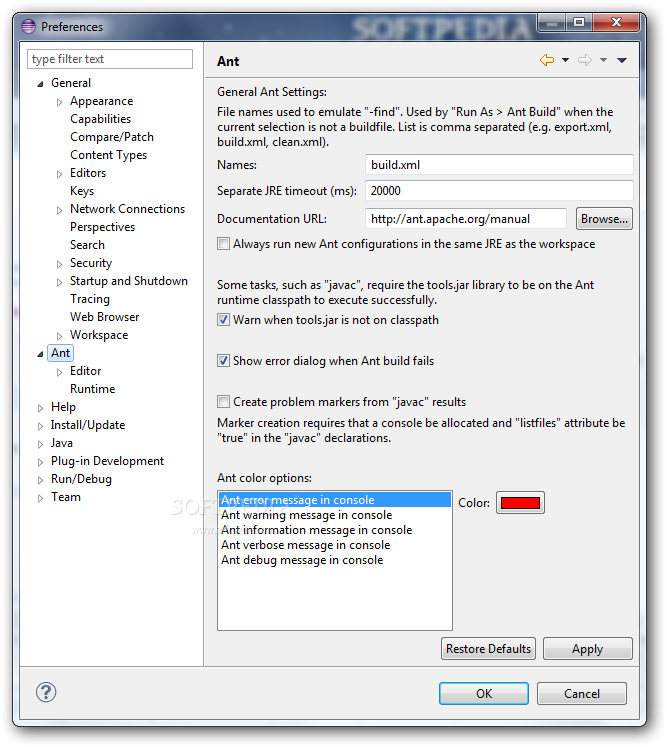Expand the Network Connections node

[x=60, y=210]
